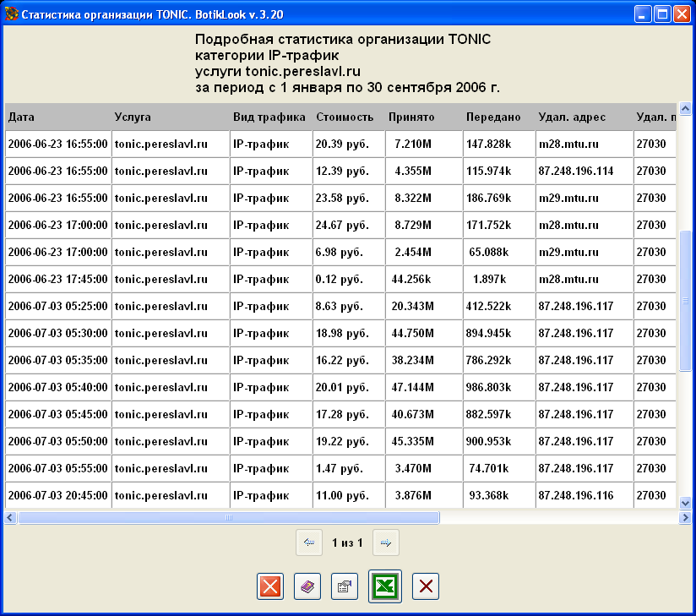Viewport: 696px width, 616px height.
Task: Select the cost cell "20.39 руб."
Action: [349, 144]
